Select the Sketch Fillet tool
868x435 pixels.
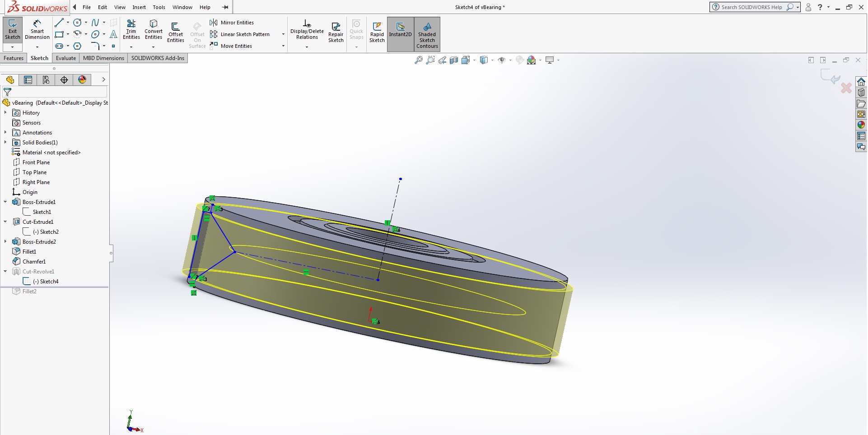point(95,46)
